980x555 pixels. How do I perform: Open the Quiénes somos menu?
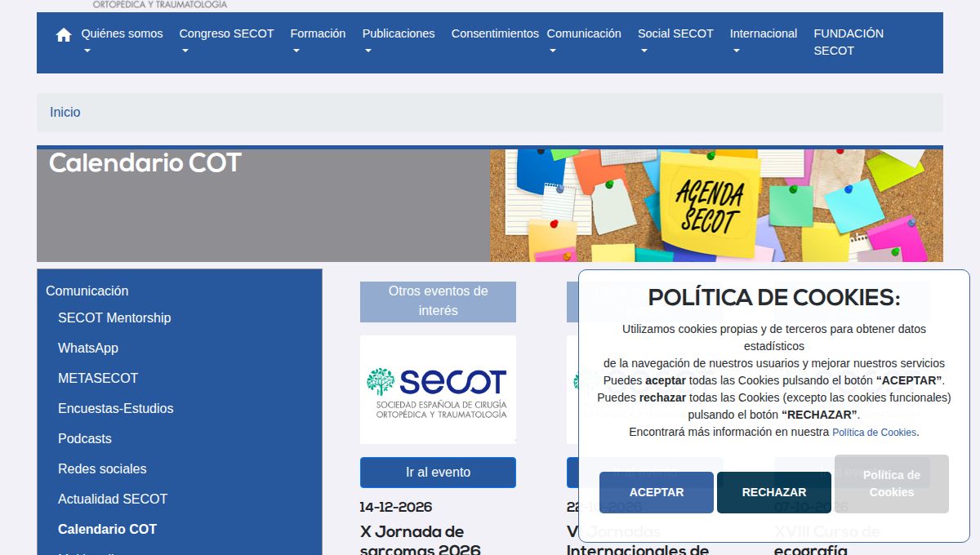pos(122,33)
